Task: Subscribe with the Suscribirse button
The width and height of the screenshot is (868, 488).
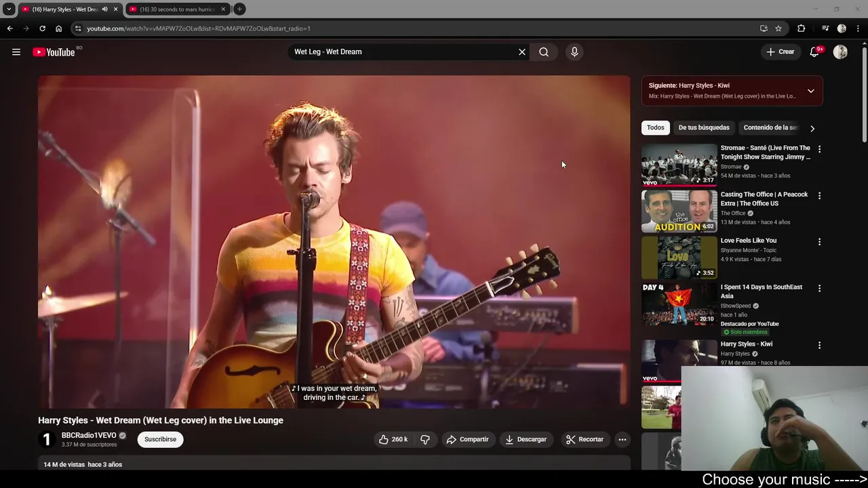Action: click(160, 439)
